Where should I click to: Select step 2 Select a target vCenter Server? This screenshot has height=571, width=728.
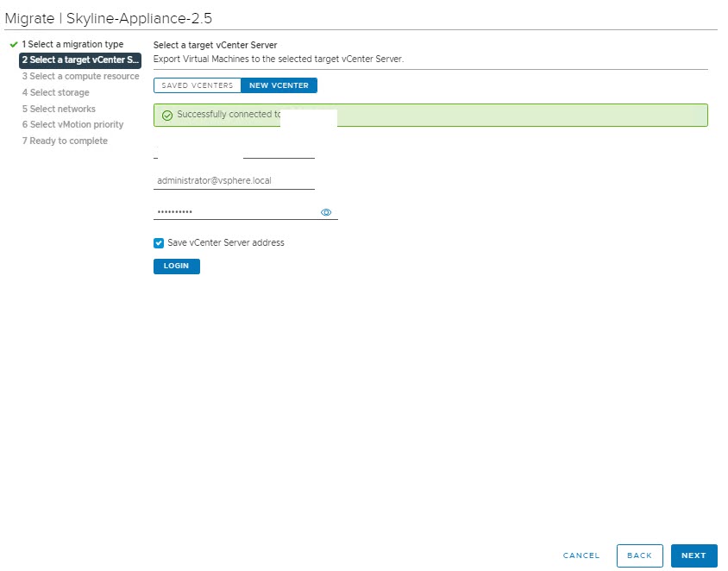click(x=79, y=60)
